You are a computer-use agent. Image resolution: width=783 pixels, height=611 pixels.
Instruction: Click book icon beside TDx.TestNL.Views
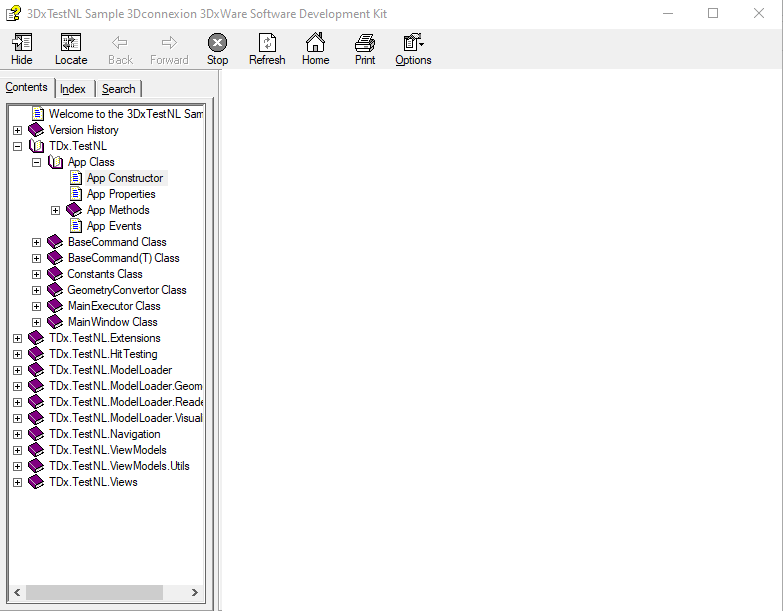(36, 482)
